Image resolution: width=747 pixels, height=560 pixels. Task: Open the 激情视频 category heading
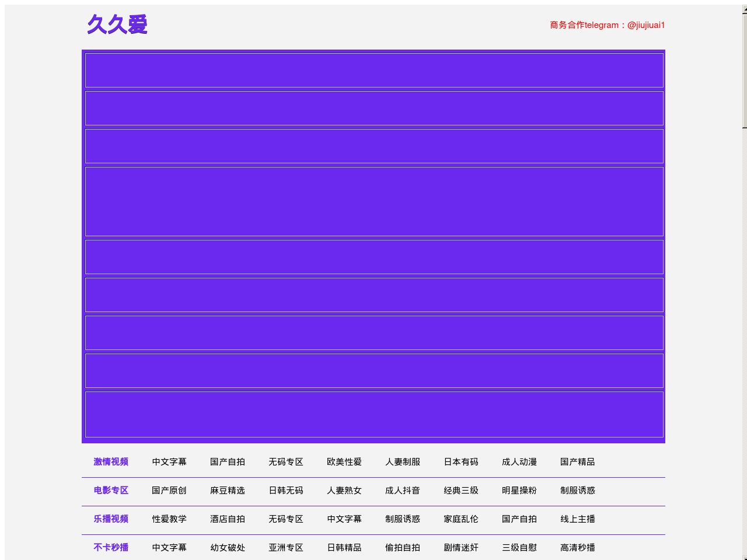[x=111, y=461]
